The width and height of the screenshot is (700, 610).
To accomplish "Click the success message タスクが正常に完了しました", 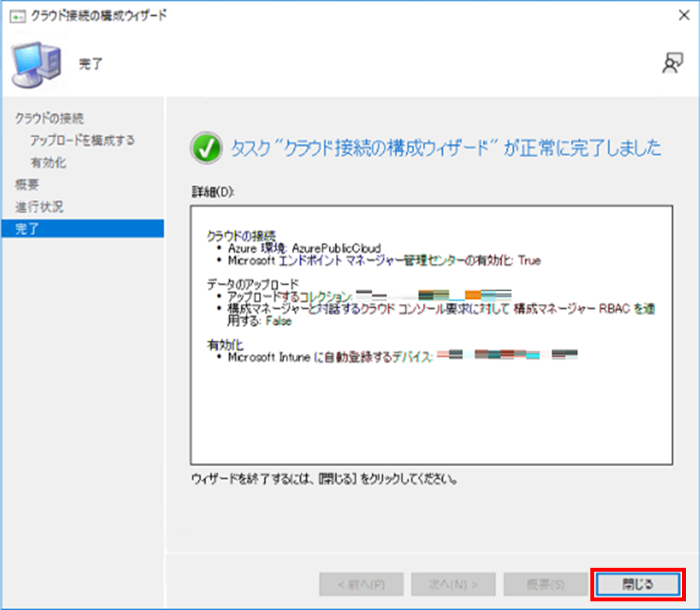I will click(446, 148).
